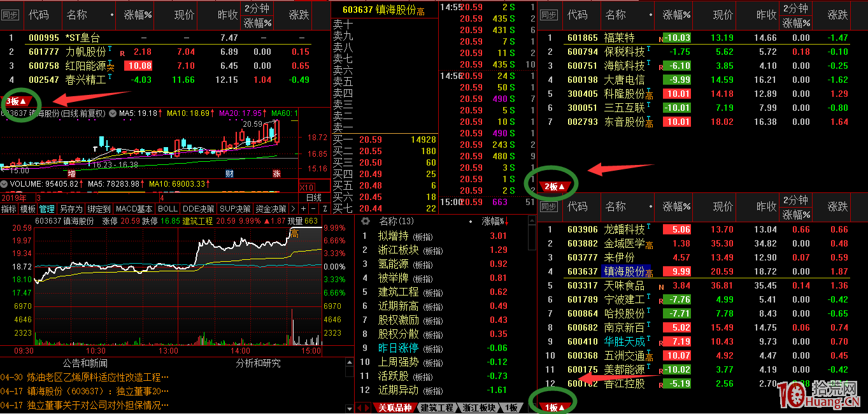Select the 1板 tab next to 浙江板块
Image resolution: width=868 pixels, height=414 pixels.
click(x=511, y=408)
